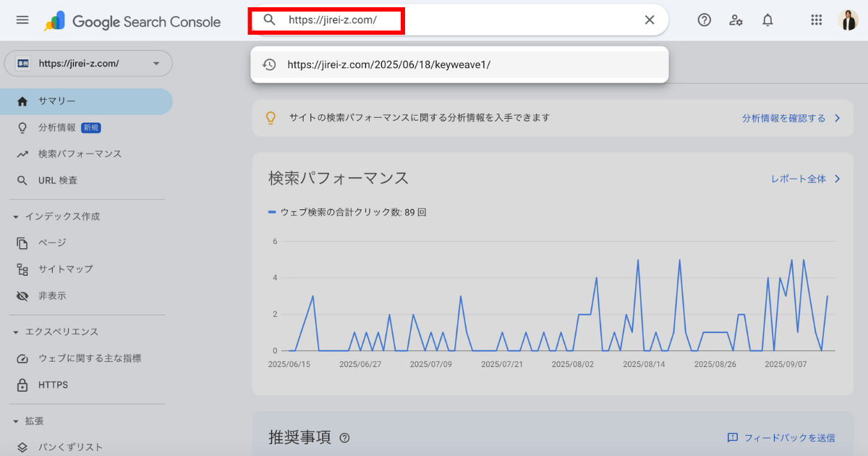Image resolution: width=868 pixels, height=456 pixels.
Task: Click the 2025/06/15 date on chart axis
Action: click(x=289, y=365)
